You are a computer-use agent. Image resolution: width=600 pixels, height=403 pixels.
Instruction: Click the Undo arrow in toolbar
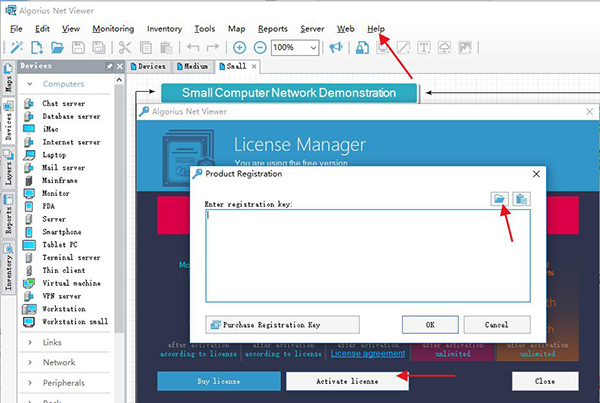click(x=193, y=47)
